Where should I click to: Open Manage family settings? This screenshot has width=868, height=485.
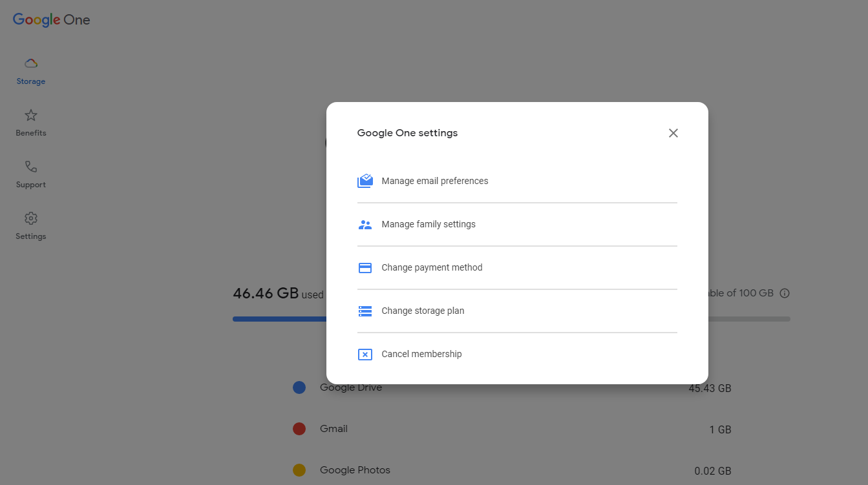429,224
